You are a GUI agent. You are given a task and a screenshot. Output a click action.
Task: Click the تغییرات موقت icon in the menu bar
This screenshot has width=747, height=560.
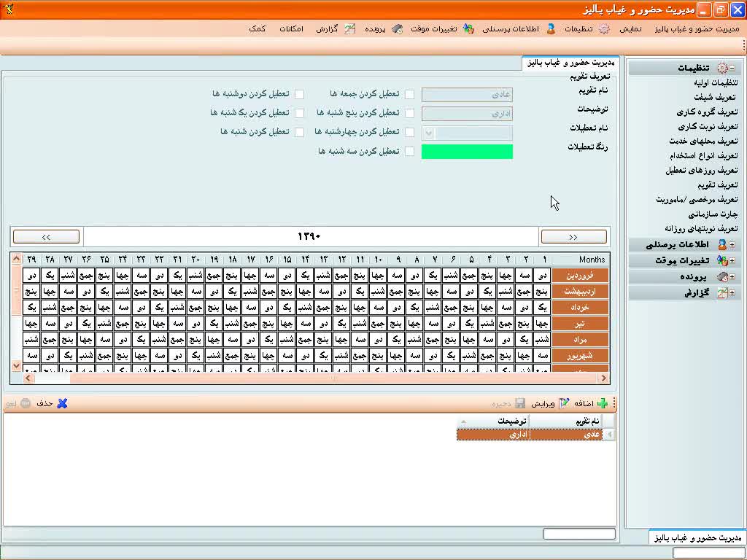[468, 29]
